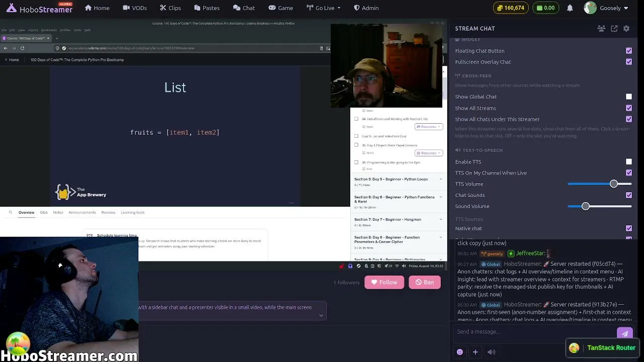Click the App Brewery logo on slide
644x362 pixels.
(81, 192)
